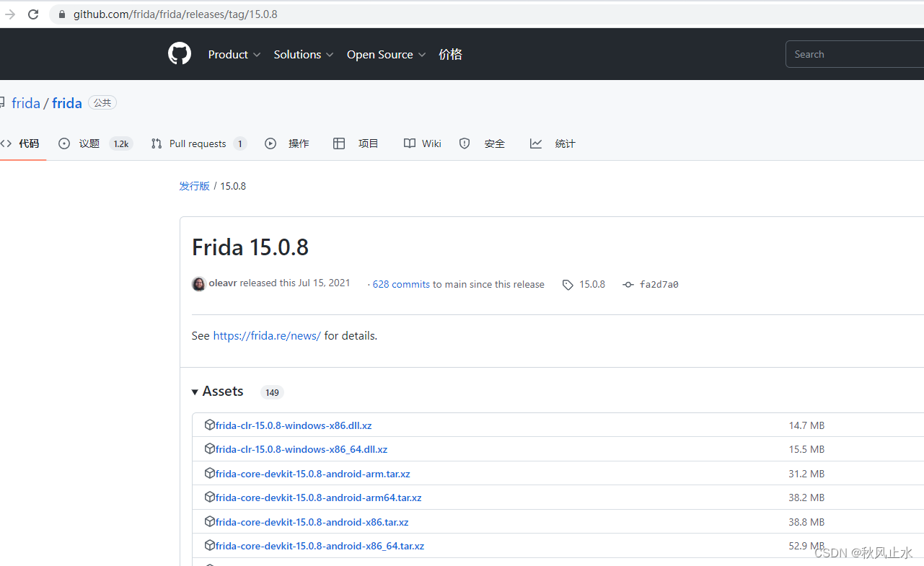Open the 价格 pricing menu item

[x=450, y=55]
